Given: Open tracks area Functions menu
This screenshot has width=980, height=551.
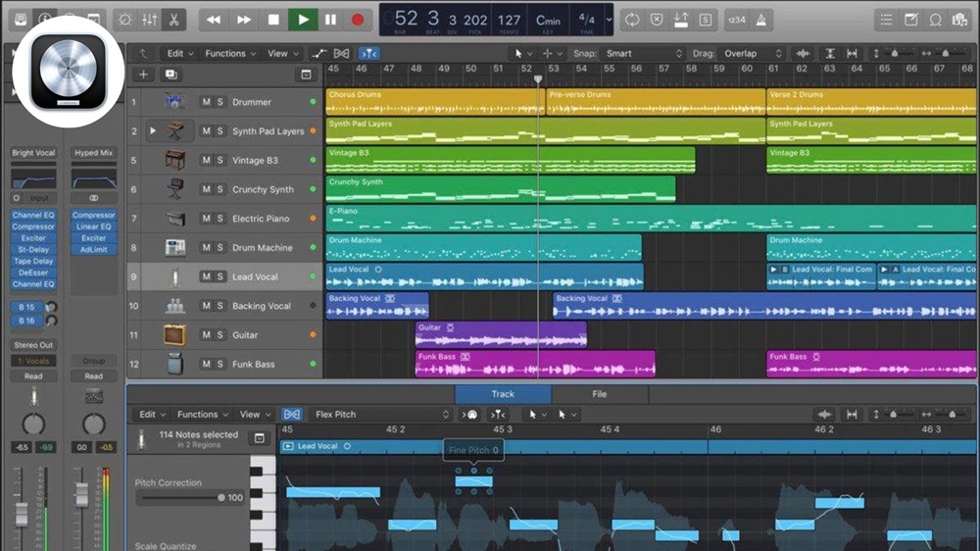Looking at the screenshot, I should click(x=230, y=53).
